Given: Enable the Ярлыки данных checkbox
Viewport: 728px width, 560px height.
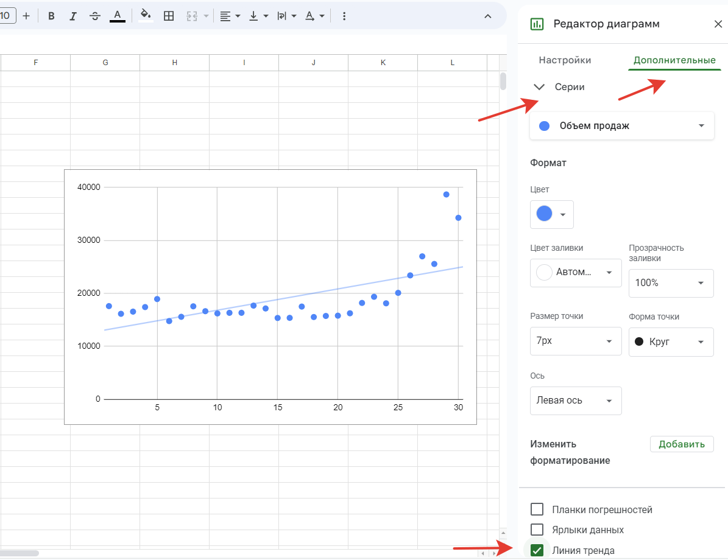Looking at the screenshot, I should [x=537, y=530].
